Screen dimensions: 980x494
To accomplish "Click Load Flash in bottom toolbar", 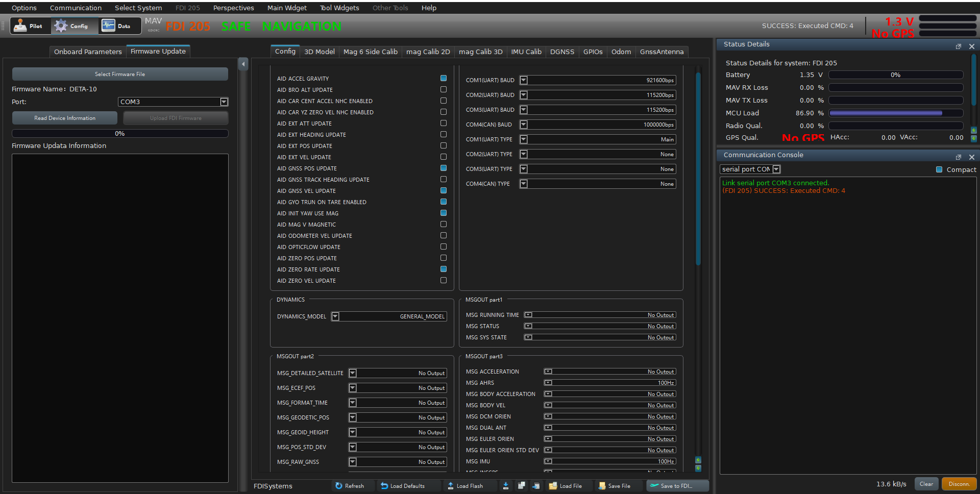I will click(x=465, y=486).
